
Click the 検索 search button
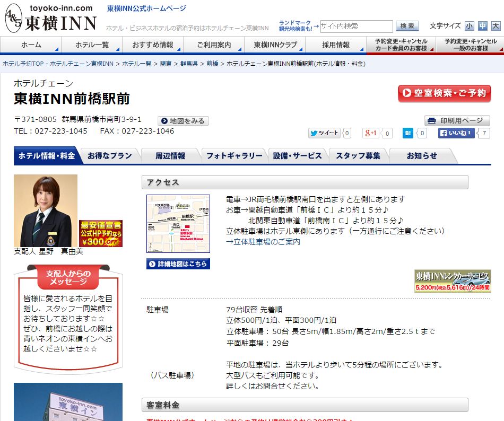tap(407, 26)
